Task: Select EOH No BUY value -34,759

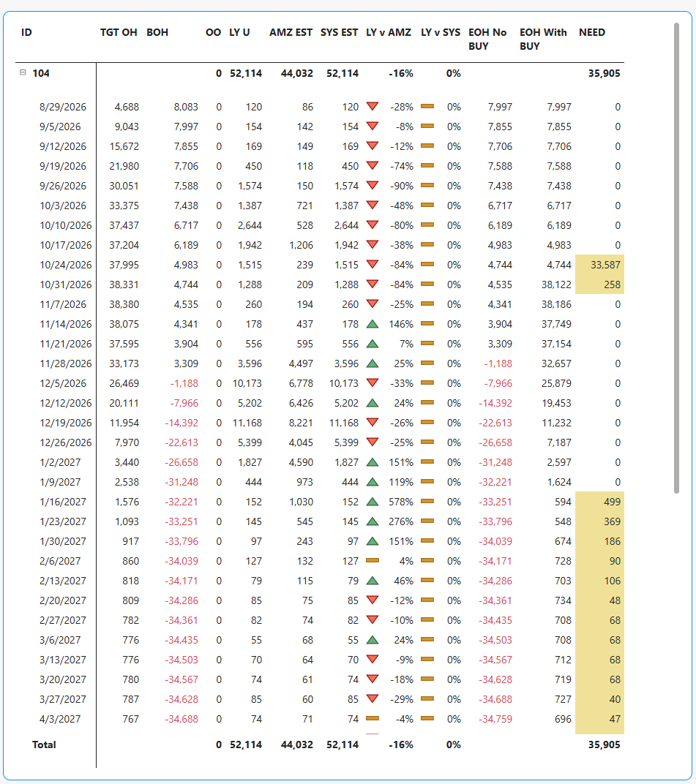Action: coord(495,719)
